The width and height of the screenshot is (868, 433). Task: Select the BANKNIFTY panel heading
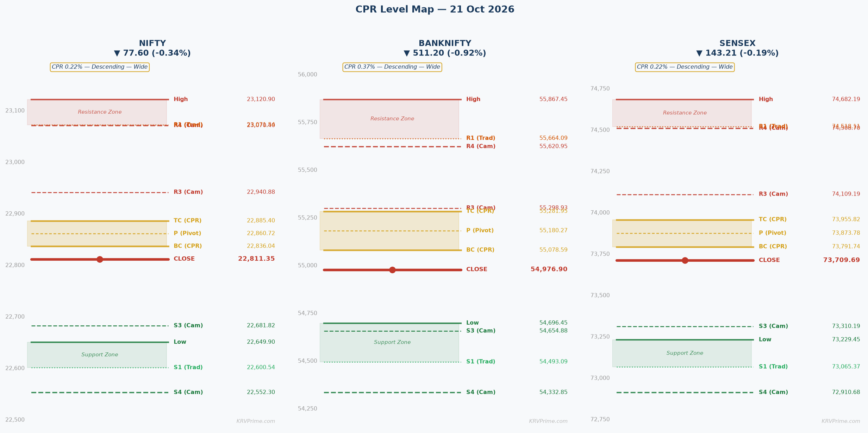pyautogui.click(x=445, y=44)
